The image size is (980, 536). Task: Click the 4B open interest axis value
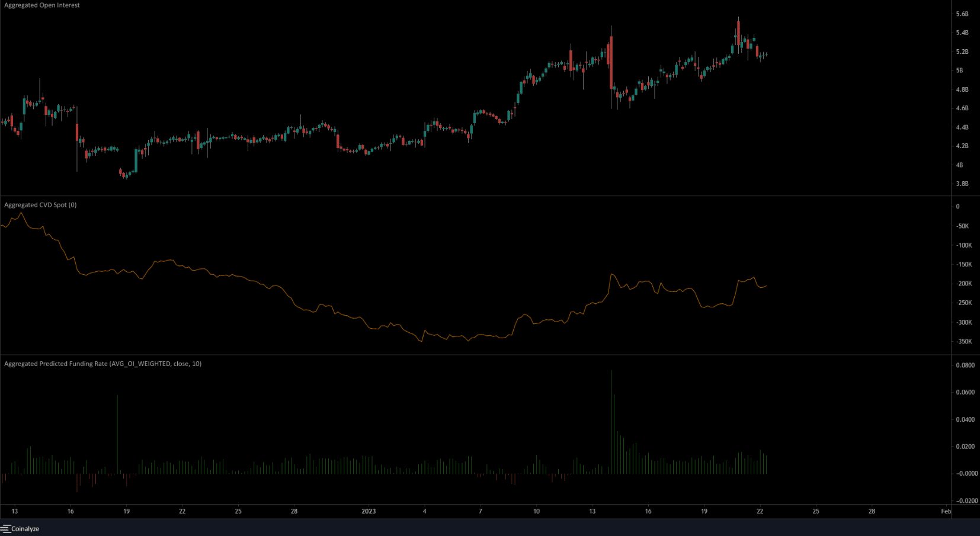(959, 165)
